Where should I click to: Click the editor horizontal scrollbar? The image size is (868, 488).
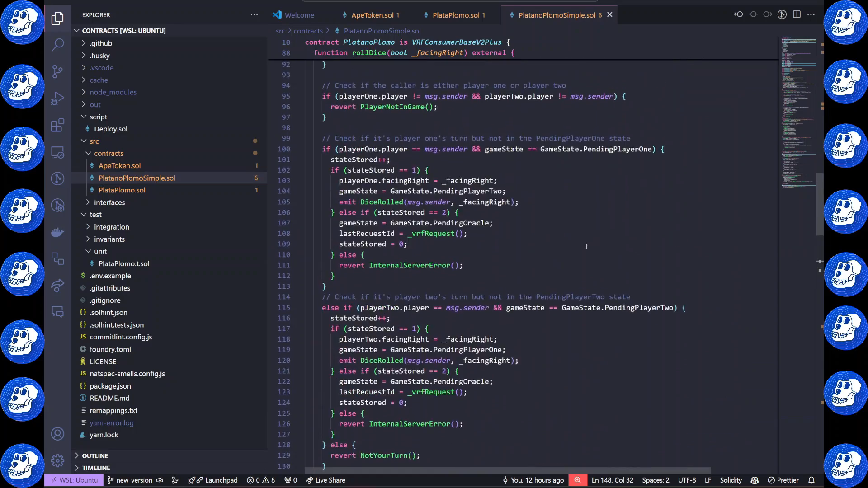[x=507, y=470]
